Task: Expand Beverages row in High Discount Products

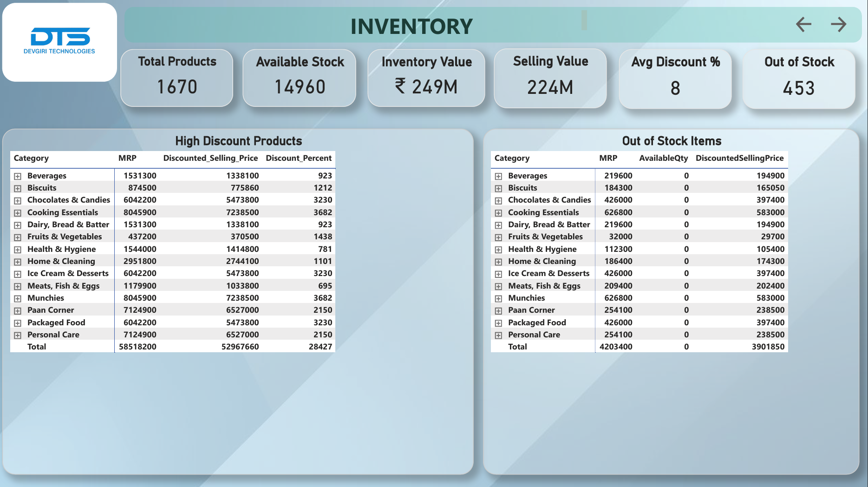Action: click(x=18, y=176)
